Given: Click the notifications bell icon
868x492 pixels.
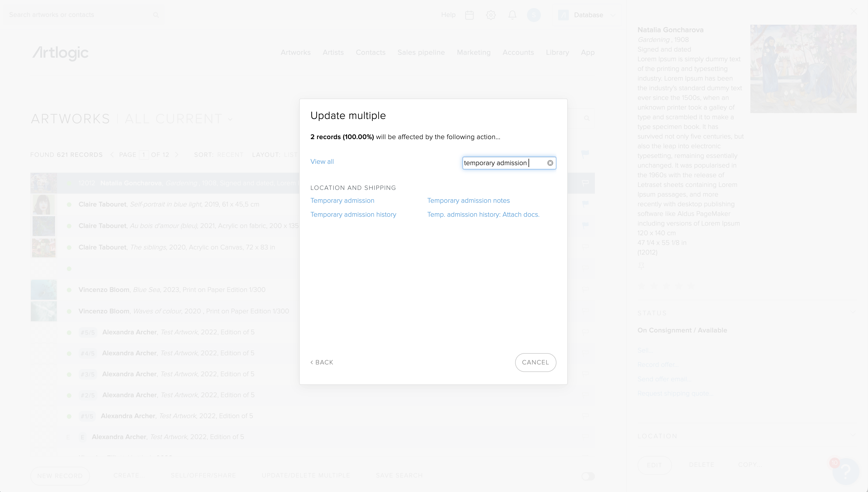Looking at the screenshot, I should [512, 15].
